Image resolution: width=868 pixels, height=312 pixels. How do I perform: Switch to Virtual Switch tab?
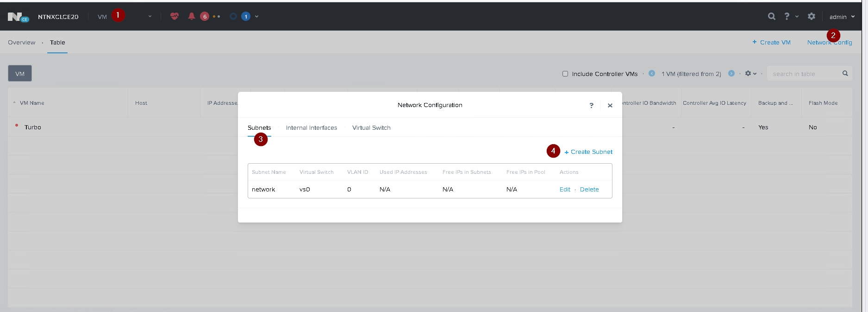(371, 128)
